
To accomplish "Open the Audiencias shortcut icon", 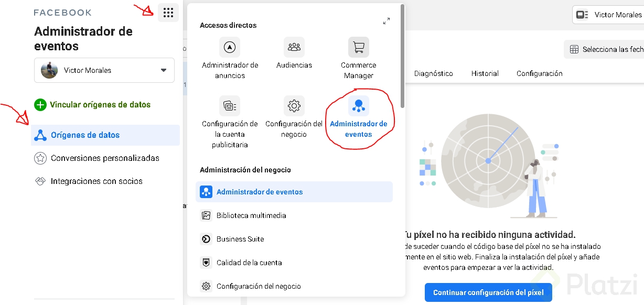I will point(294,47).
